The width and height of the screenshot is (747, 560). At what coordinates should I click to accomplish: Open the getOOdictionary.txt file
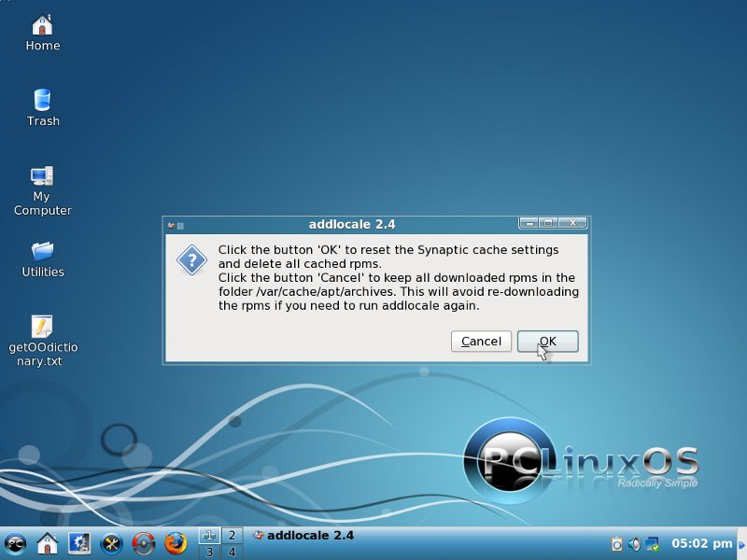42,327
